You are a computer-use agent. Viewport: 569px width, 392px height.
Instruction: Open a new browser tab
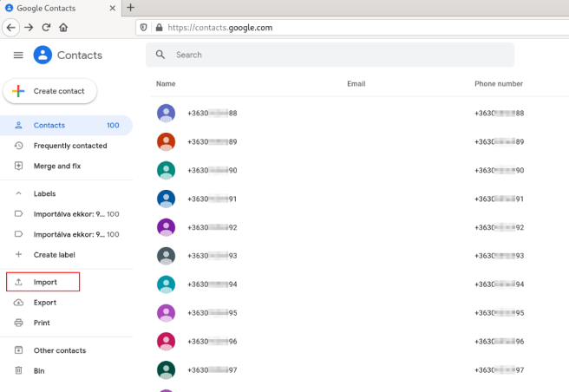(x=131, y=8)
